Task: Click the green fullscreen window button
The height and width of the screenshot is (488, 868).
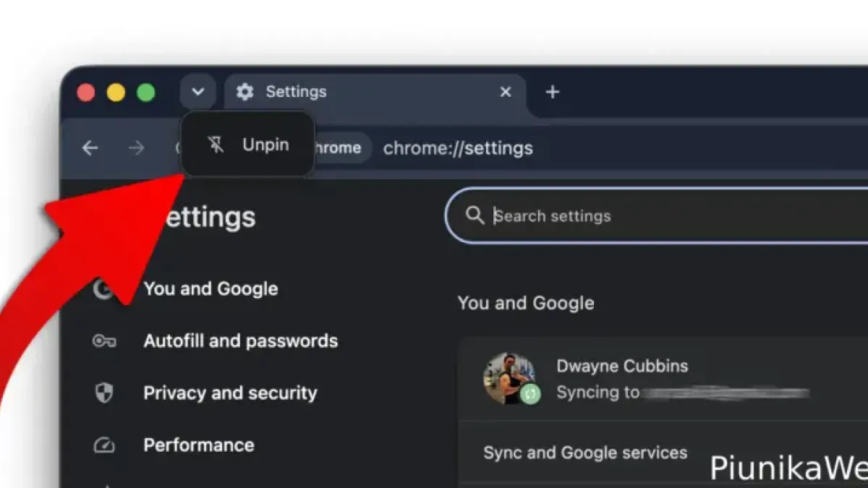Action: click(x=146, y=93)
